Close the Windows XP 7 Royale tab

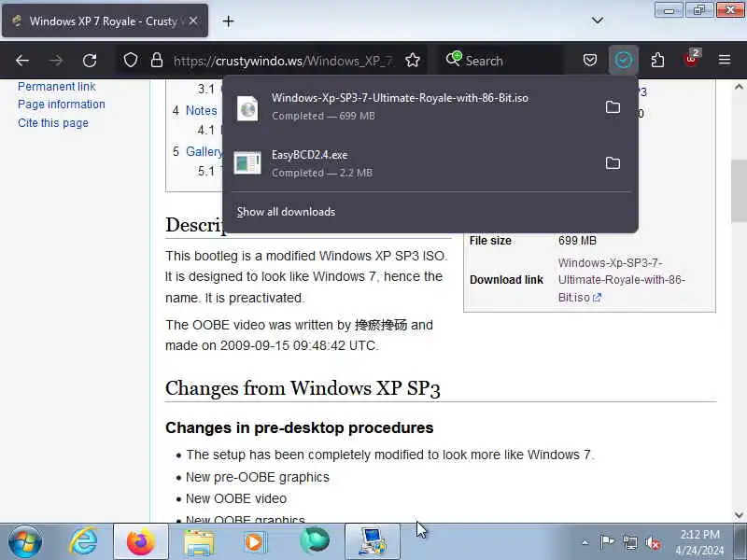point(193,21)
